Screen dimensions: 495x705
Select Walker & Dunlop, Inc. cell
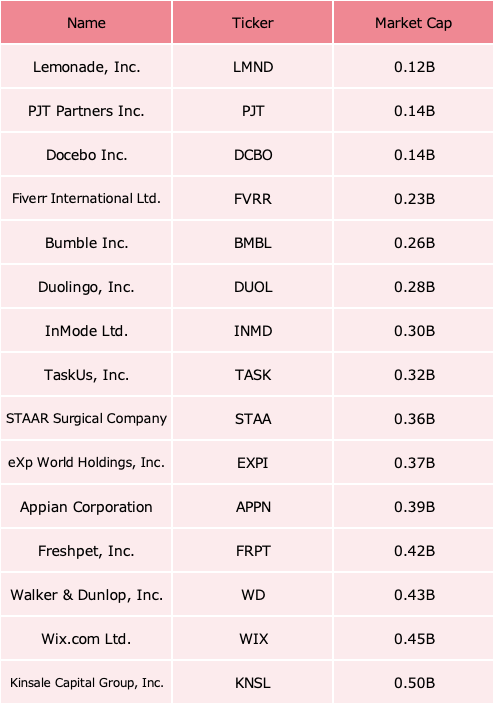[86, 595]
